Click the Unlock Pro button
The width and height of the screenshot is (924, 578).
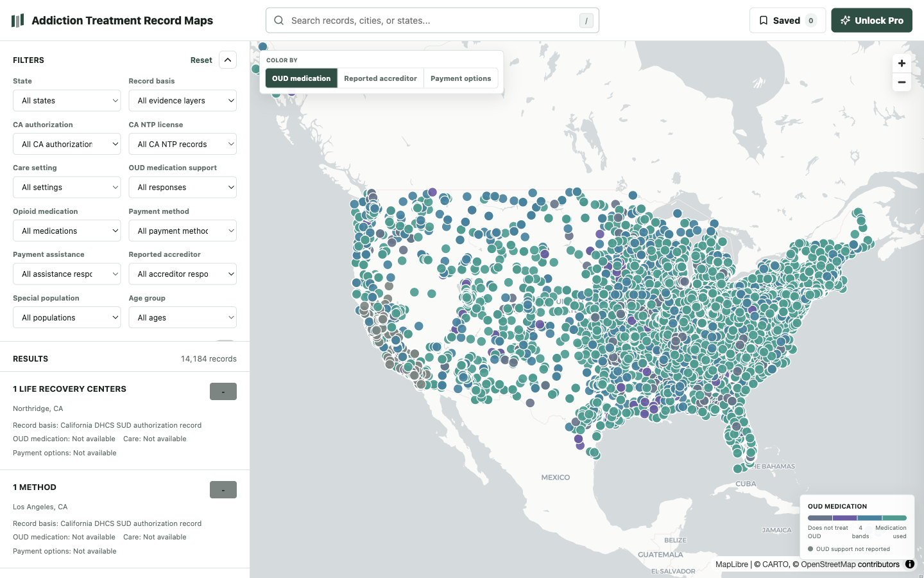click(871, 21)
